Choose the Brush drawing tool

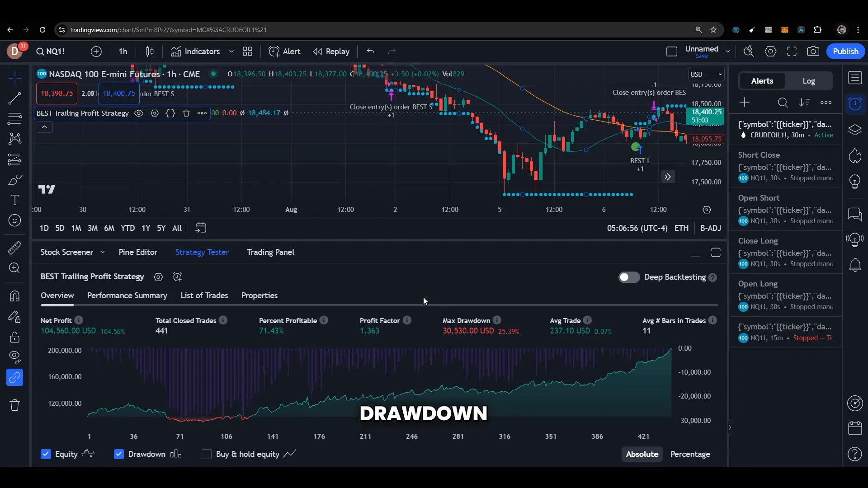[x=14, y=180]
